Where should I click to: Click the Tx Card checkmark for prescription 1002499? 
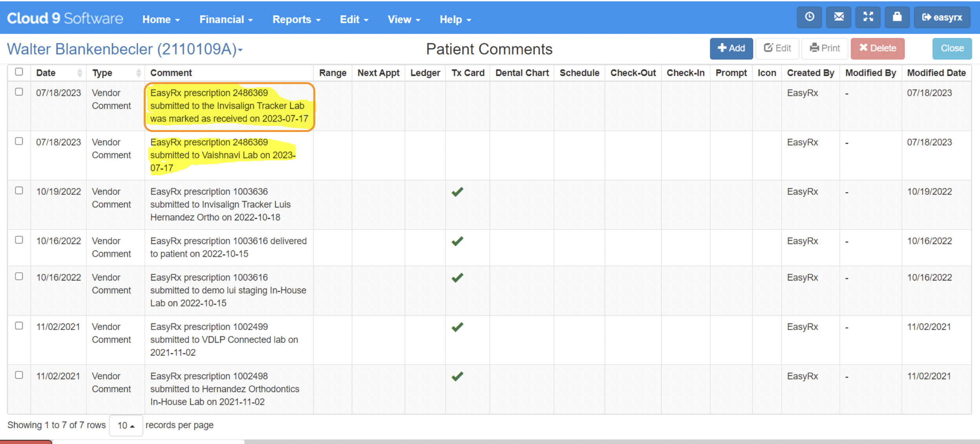[457, 327]
